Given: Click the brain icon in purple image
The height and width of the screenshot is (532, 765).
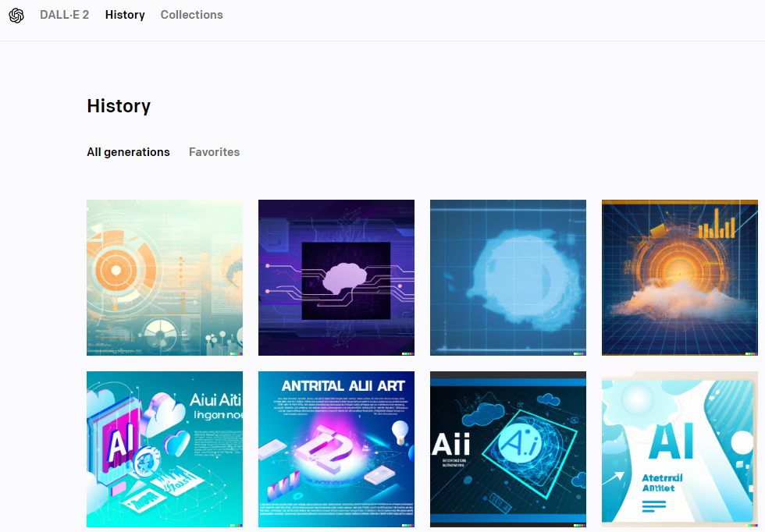Looking at the screenshot, I should point(345,278).
